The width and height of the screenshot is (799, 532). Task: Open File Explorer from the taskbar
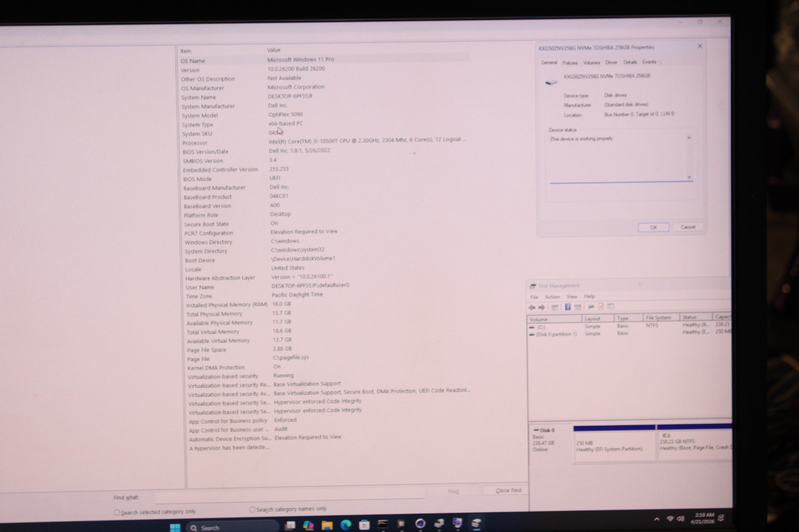327,525
